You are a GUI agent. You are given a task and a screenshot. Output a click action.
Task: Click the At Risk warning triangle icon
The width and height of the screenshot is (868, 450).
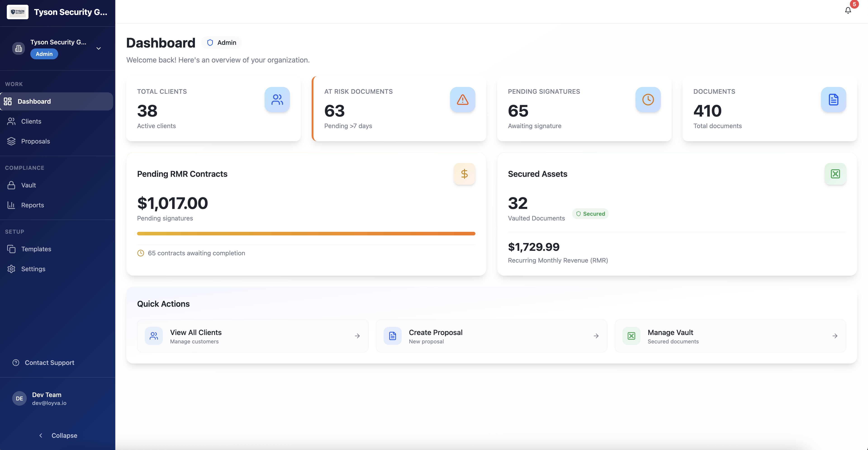tap(462, 100)
